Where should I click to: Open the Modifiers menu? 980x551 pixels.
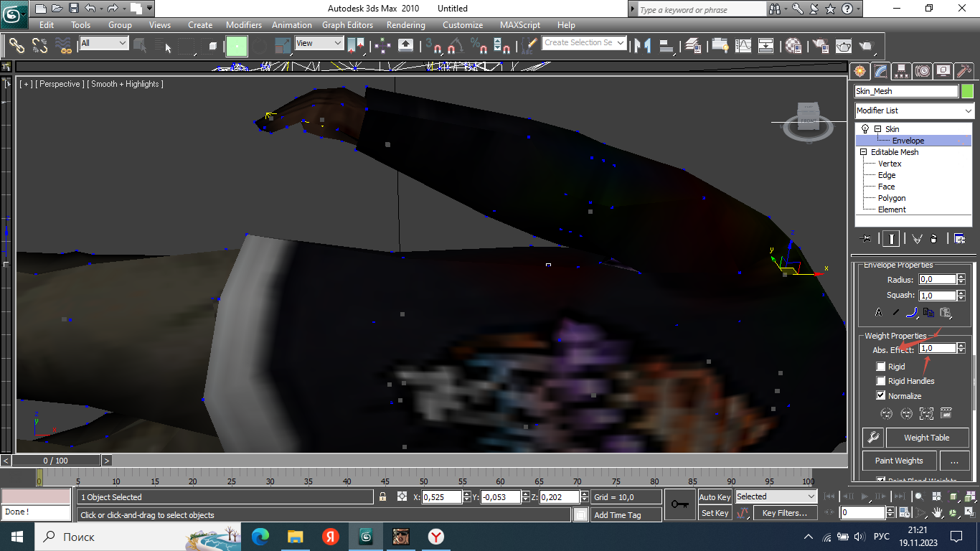243,25
